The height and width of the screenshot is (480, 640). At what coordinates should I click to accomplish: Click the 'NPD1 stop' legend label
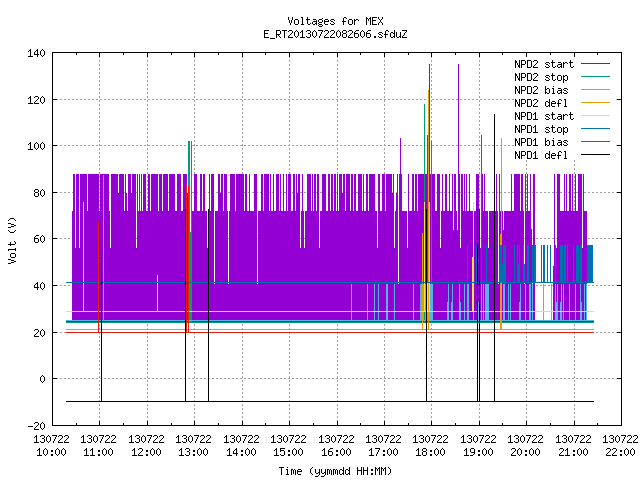point(541,129)
